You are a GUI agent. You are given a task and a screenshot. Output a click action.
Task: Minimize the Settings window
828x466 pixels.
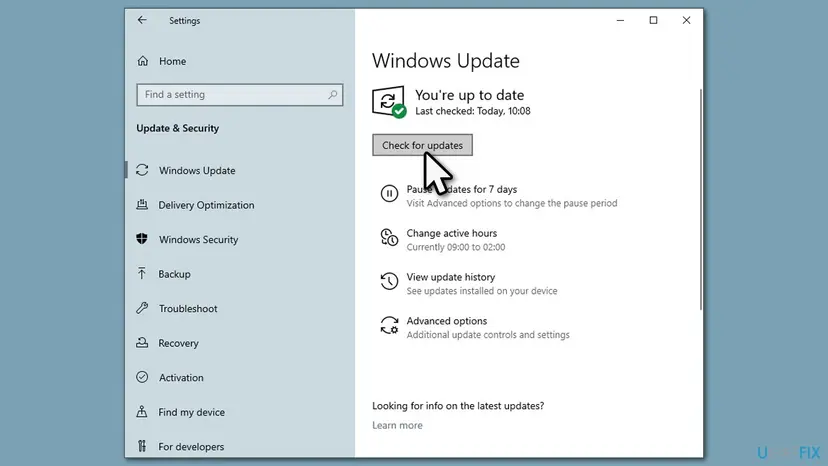tap(620, 20)
